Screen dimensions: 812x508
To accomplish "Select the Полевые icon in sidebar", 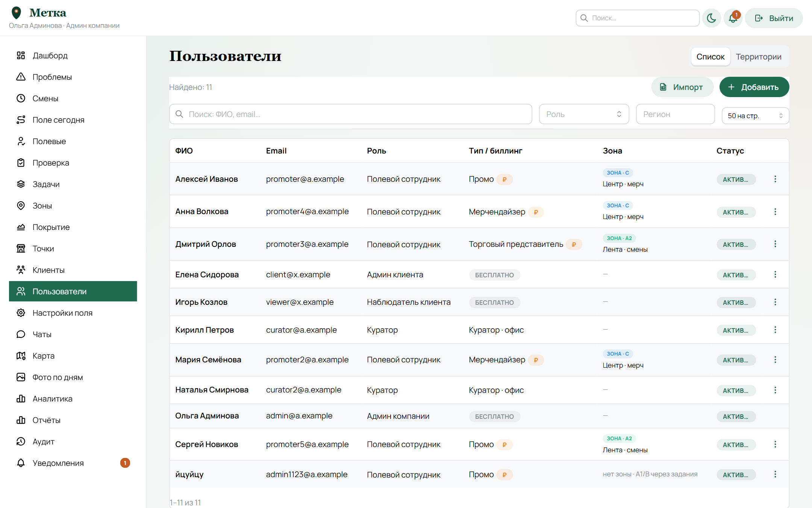I will 21,141.
